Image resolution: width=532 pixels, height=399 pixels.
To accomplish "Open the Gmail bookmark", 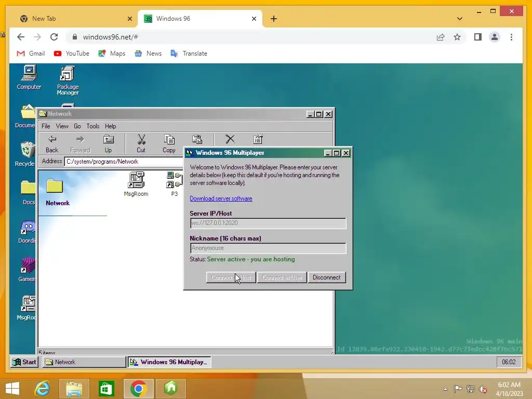I will [x=31, y=54].
